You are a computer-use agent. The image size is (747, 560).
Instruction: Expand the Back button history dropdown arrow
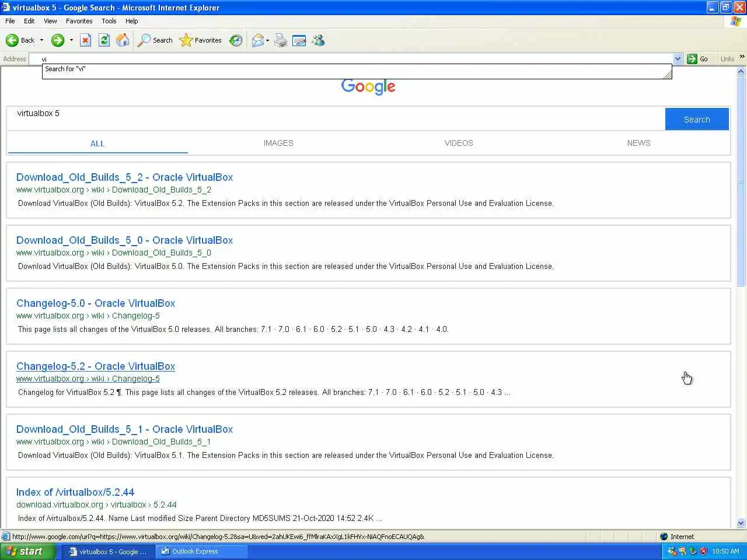tap(41, 40)
